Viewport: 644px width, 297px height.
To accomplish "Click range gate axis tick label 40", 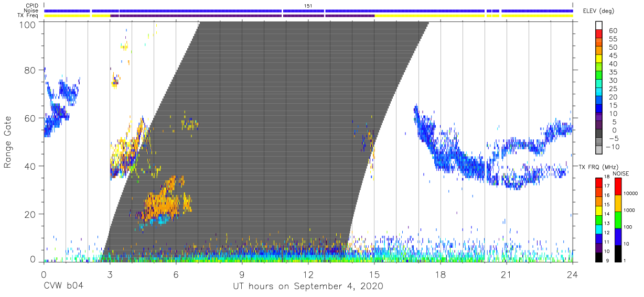I will 30,166.
